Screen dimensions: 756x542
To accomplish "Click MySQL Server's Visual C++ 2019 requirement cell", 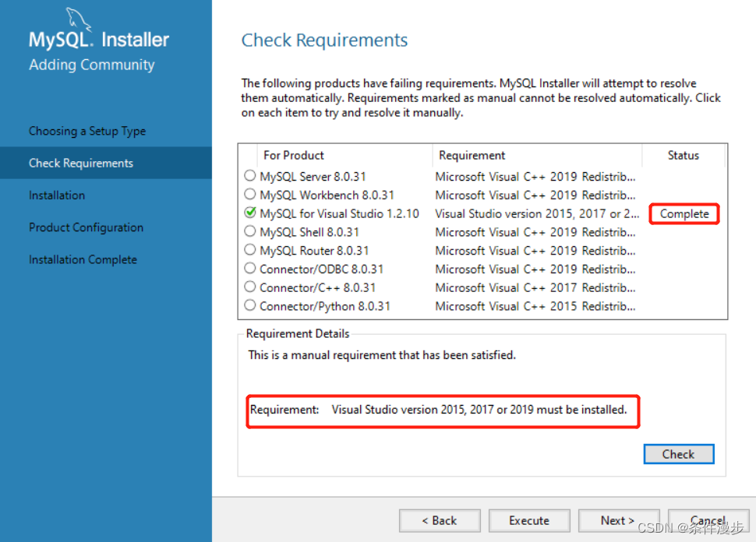I will pyautogui.click(x=535, y=177).
